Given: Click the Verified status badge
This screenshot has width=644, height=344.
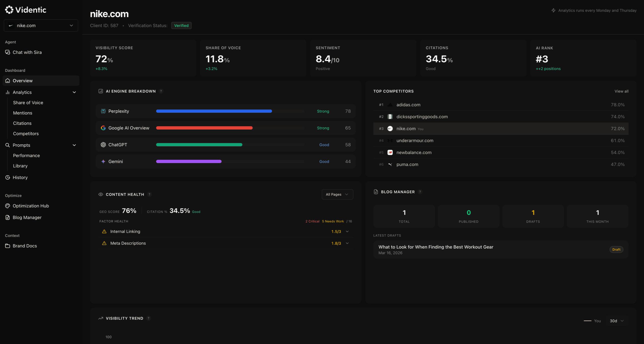Looking at the screenshot, I should 181,25.
